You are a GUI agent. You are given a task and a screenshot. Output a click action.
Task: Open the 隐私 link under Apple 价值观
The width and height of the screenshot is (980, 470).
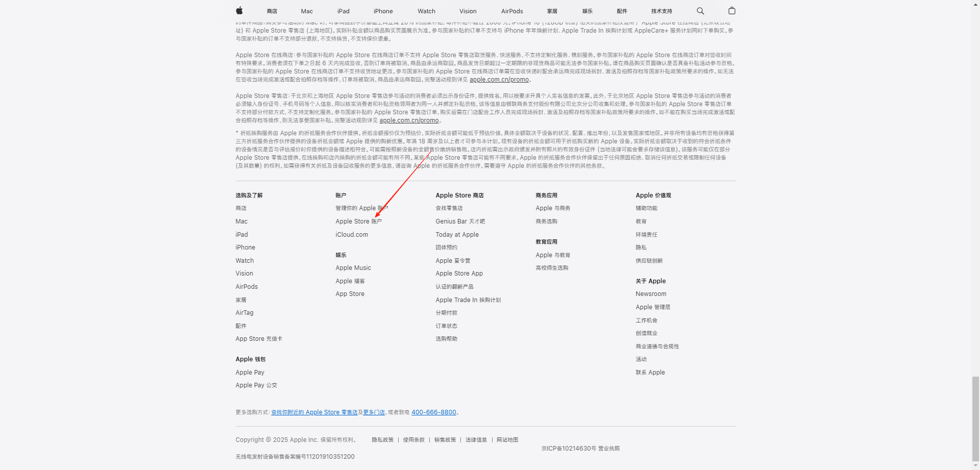641,248
